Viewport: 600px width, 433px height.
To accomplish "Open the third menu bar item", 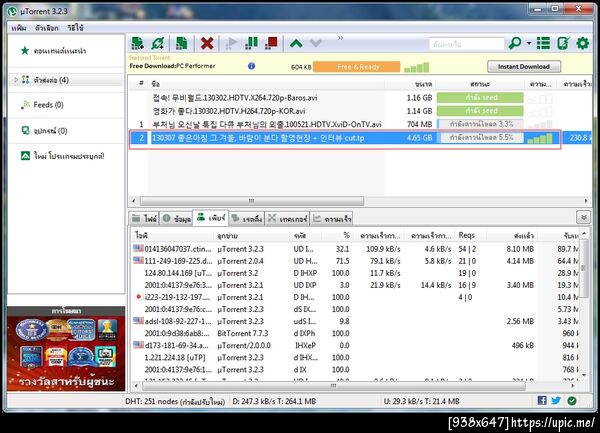I will [x=75, y=28].
